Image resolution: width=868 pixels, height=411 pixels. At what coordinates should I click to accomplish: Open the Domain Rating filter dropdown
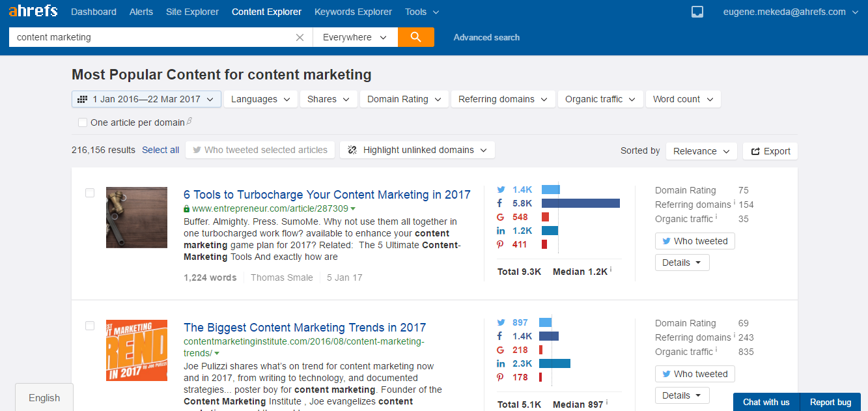point(404,99)
